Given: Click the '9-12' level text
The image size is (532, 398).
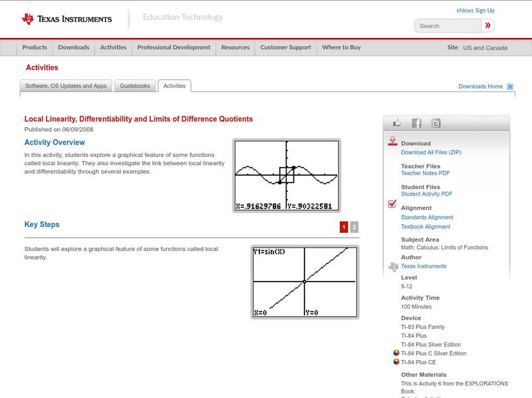Looking at the screenshot, I should pyautogui.click(x=406, y=287).
